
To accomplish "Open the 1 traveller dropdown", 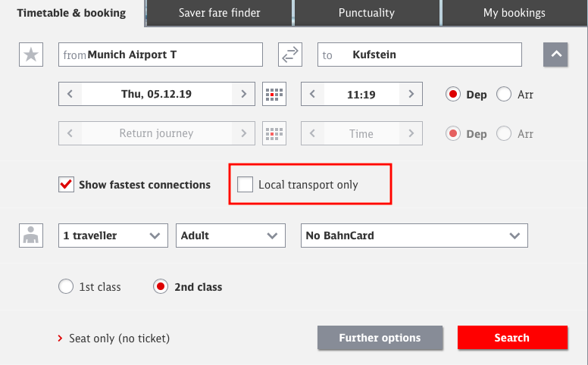I will click(x=113, y=236).
